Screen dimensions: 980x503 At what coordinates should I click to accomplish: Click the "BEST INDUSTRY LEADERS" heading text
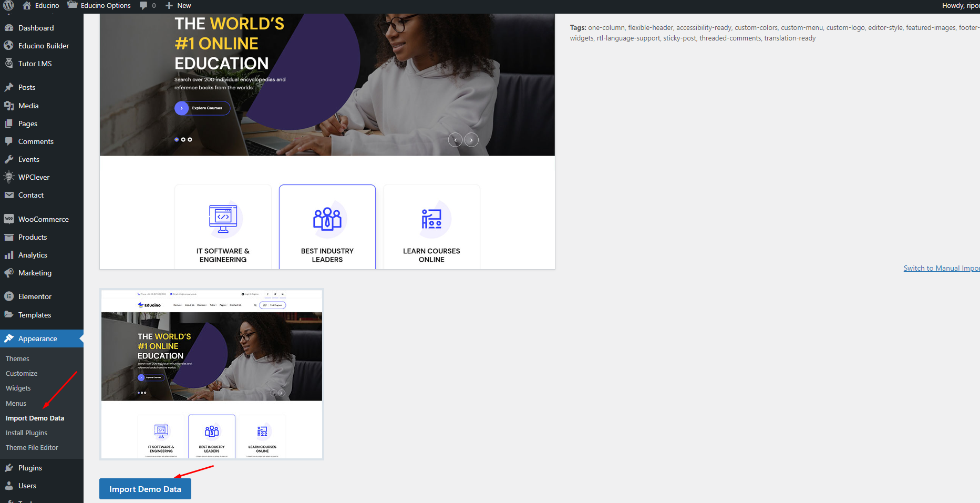click(x=327, y=255)
